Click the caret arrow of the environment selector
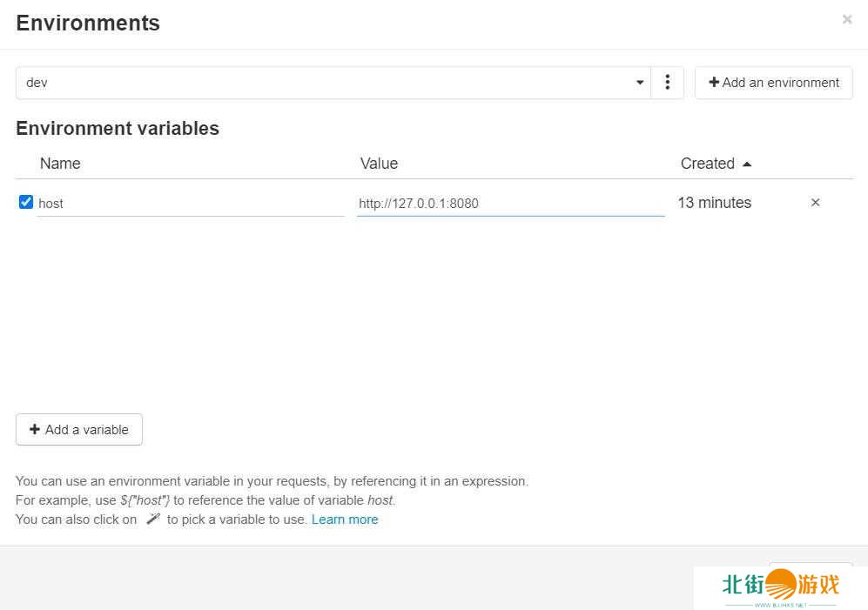 [x=640, y=83]
